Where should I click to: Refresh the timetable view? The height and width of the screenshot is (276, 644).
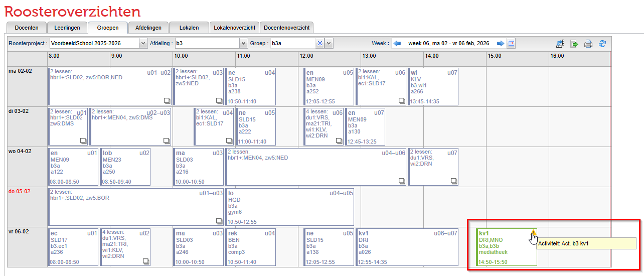602,44
